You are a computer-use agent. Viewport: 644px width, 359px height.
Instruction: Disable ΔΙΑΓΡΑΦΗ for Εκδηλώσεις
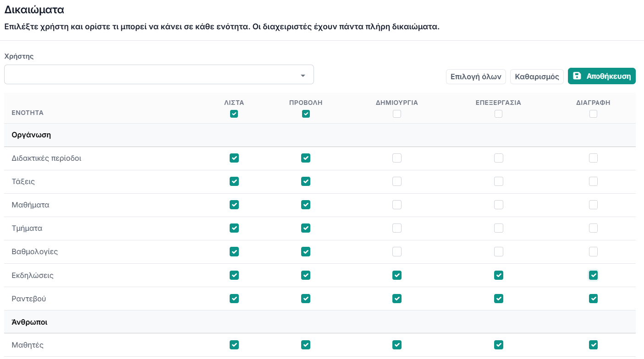(x=593, y=275)
